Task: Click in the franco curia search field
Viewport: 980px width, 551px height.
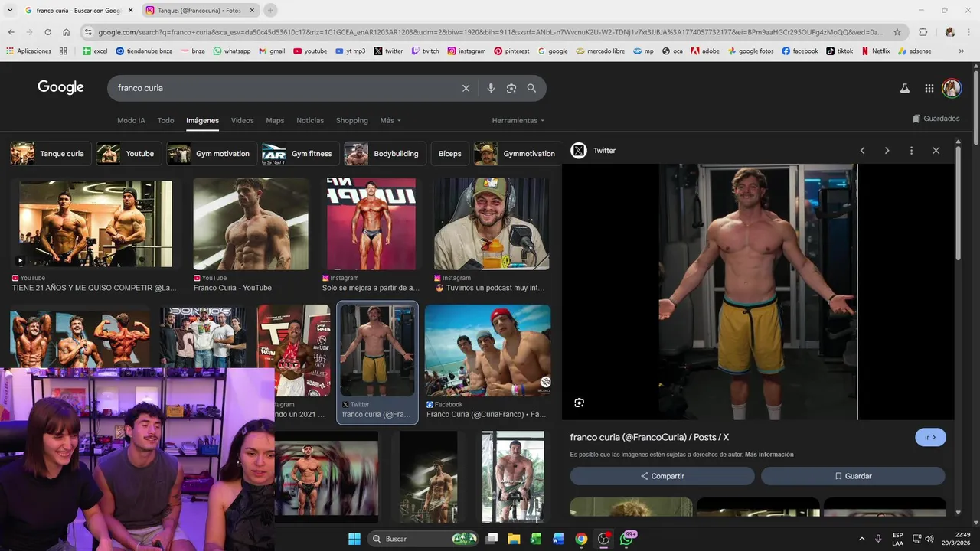Action: 283,88
